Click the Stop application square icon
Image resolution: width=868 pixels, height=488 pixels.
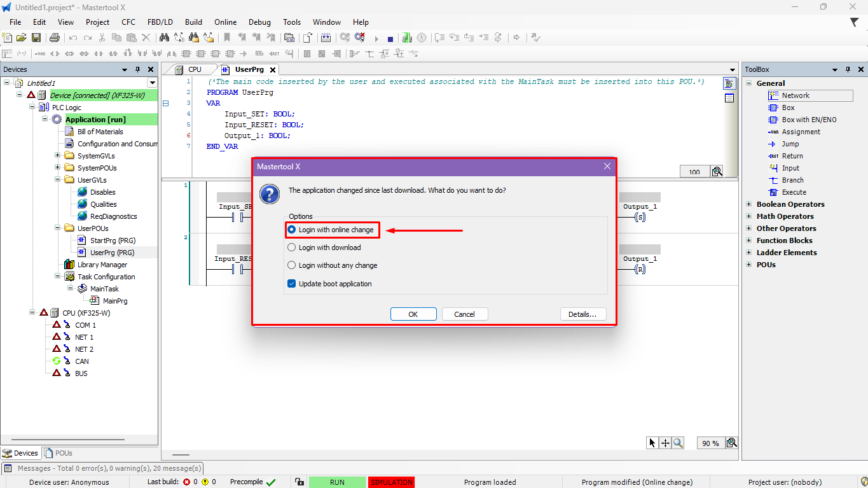(390, 39)
